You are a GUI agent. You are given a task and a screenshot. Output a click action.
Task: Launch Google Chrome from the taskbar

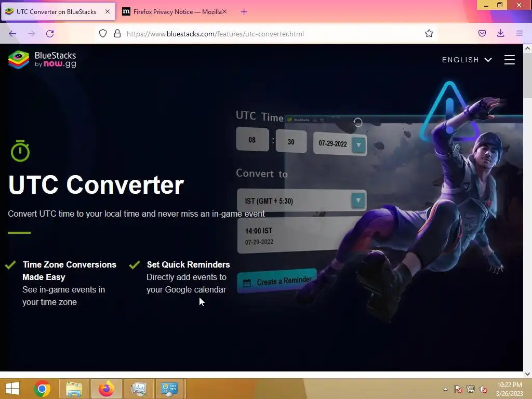[42, 389]
